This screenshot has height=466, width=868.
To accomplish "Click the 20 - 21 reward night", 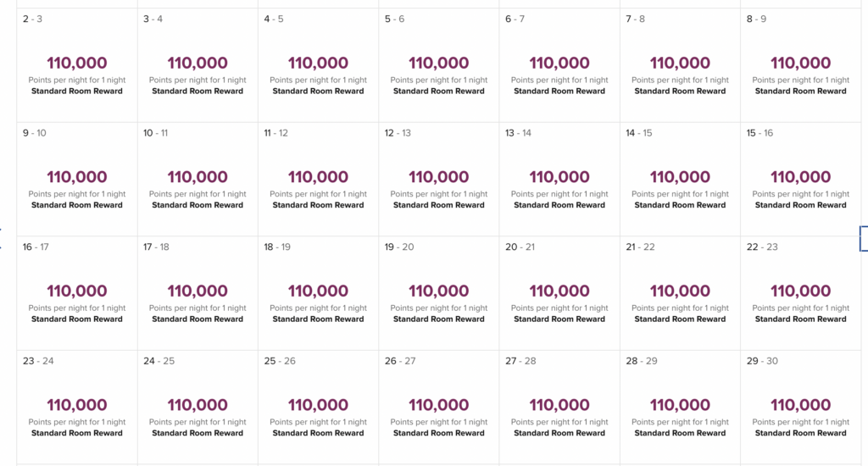I will click(x=559, y=294).
